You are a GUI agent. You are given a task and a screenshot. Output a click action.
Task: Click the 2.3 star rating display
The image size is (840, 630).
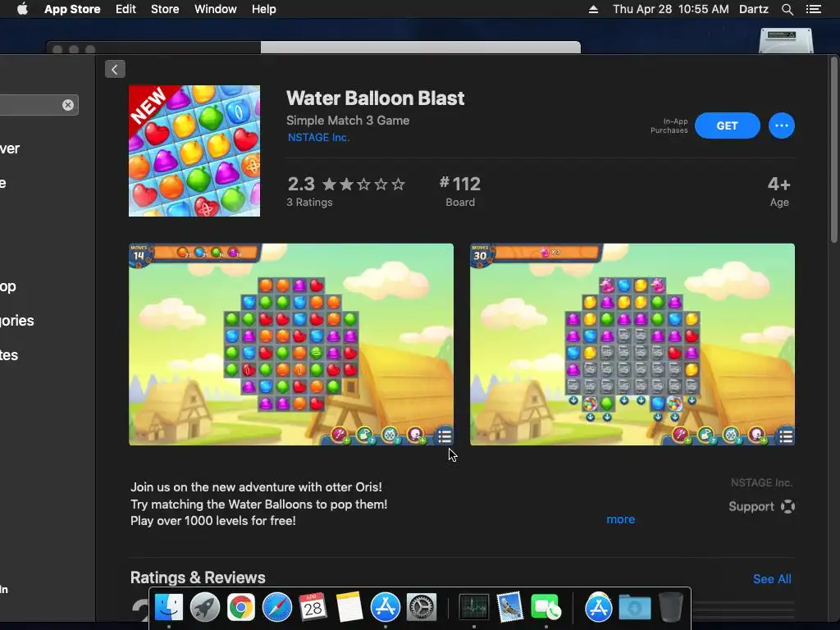[346, 185]
